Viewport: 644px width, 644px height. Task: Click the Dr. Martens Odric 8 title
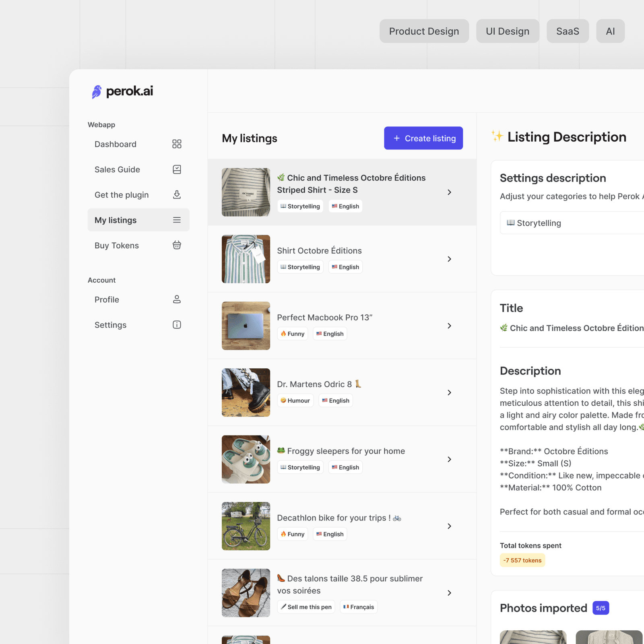319,384
